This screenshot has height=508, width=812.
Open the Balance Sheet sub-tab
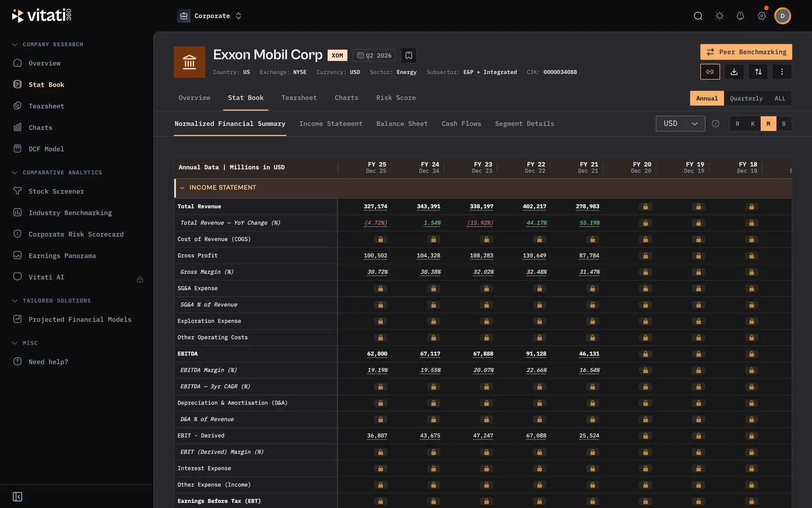[x=402, y=124]
